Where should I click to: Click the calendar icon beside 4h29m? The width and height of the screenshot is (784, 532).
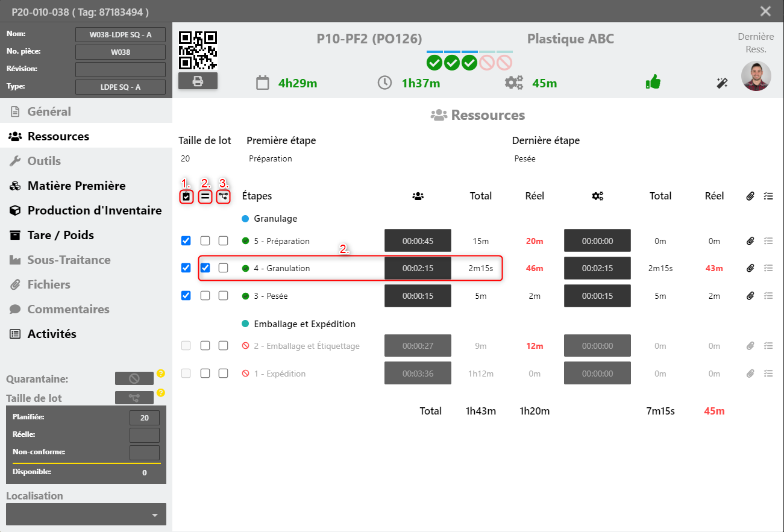(262, 83)
